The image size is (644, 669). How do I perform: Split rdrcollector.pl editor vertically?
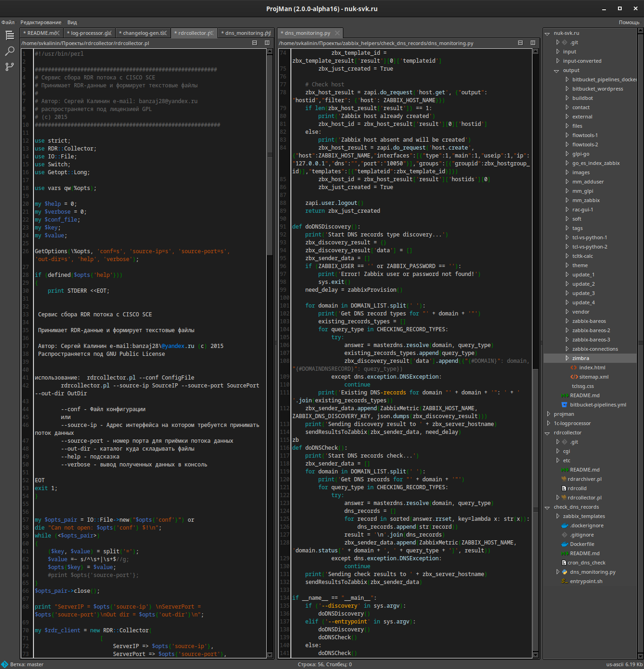(267, 43)
